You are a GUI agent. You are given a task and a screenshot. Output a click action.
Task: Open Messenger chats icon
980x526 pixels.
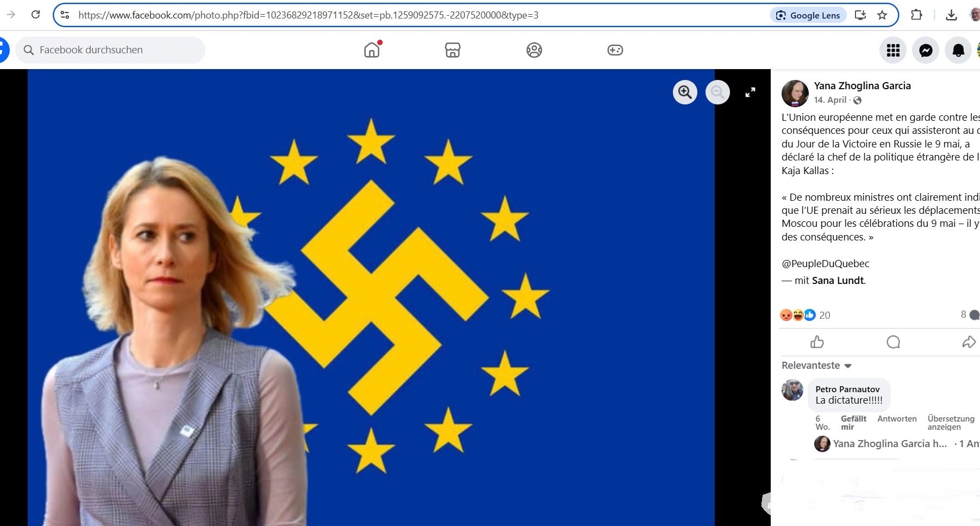(x=926, y=51)
